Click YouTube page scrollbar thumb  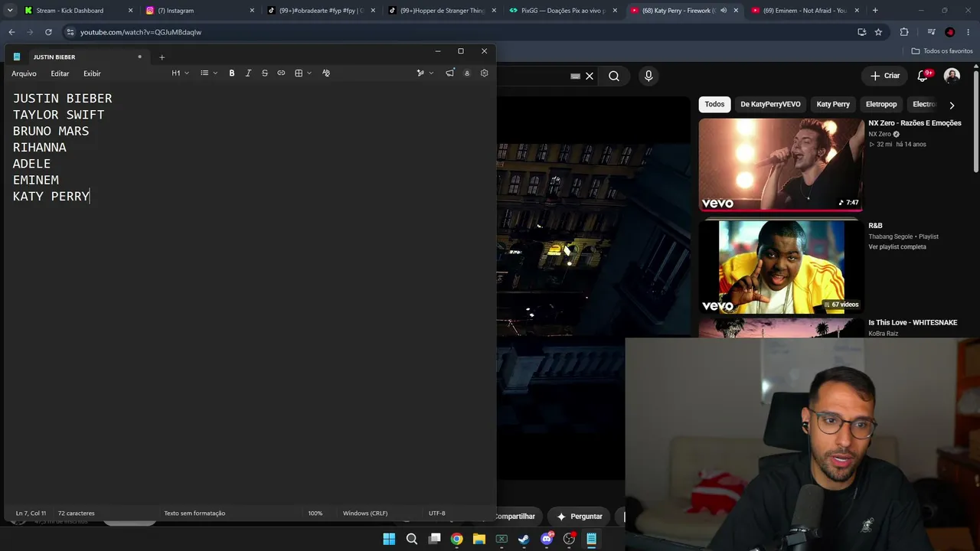coord(975,121)
